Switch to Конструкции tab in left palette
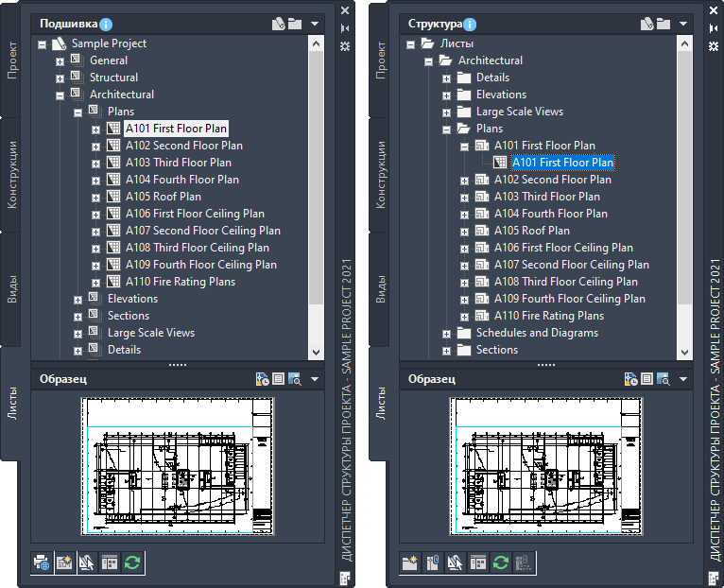Viewport: 724px width, 588px height. point(12,175)
